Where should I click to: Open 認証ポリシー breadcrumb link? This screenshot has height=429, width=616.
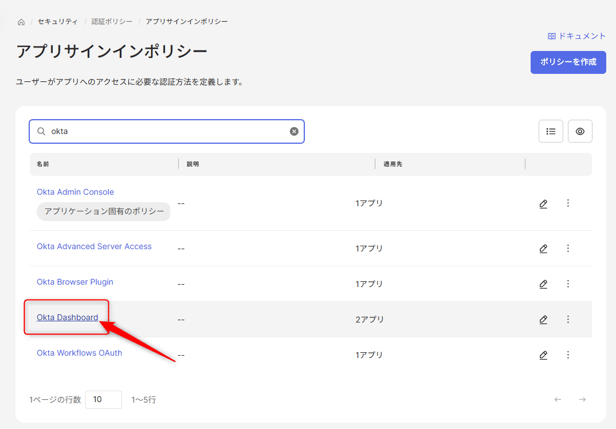[112, 22]
